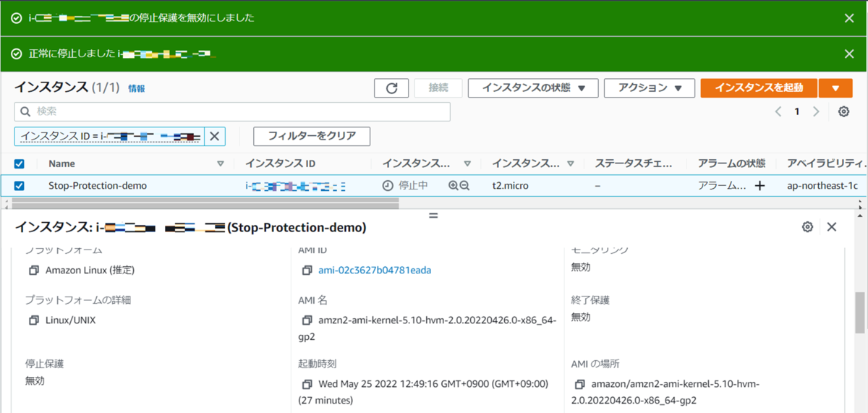Click the 接続 button
This screenshot has width=868, height=413.
[x=438, y=88]
